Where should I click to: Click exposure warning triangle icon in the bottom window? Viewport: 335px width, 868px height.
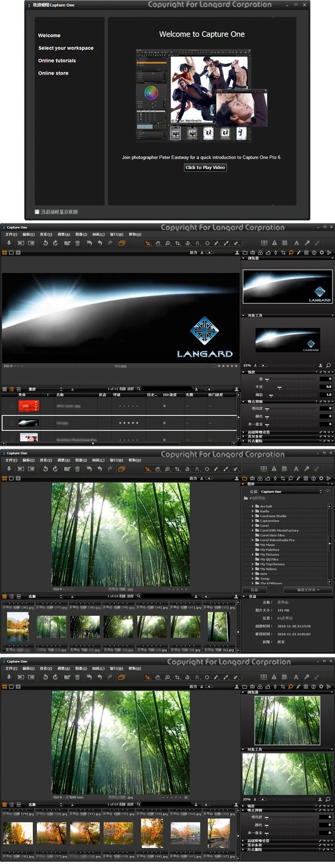pyautogui.click(x=274, y=677)
